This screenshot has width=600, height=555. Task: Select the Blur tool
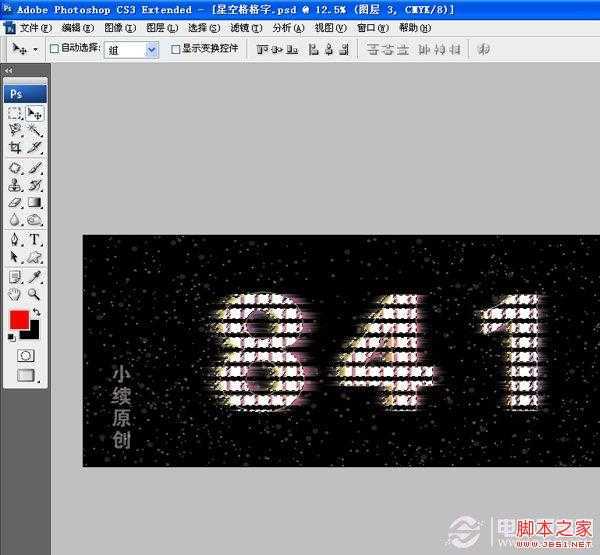click(x=15, y=220)
